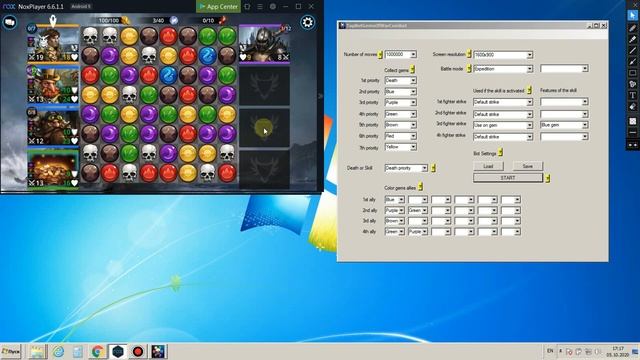Open the App Center in NoxPlayer
This screenshot has height=360, width=640.
218,7
